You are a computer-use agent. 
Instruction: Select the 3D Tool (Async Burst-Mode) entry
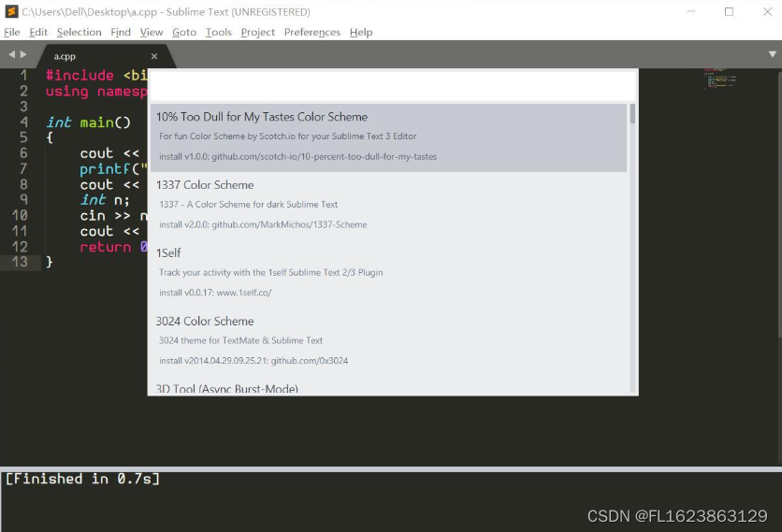pyautogui.click(x=388, y=387)
